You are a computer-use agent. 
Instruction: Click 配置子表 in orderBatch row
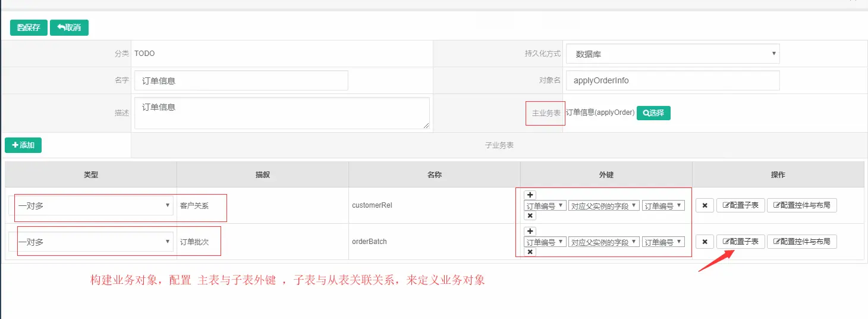[740, 242]
